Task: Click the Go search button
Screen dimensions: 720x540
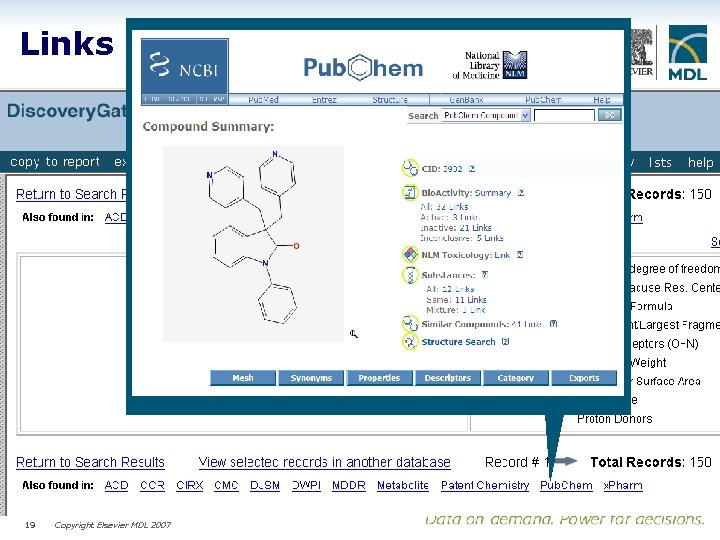Action: 609,115
